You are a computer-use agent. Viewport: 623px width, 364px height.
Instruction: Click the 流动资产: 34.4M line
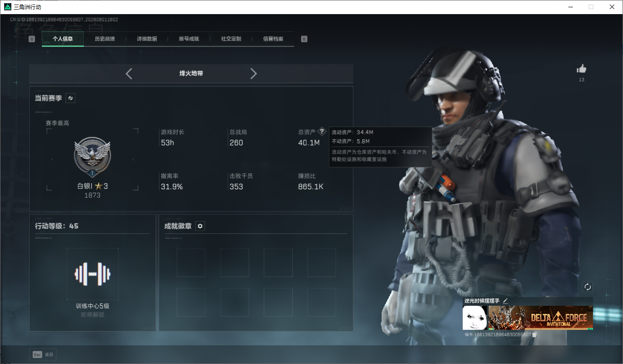click(x=352, y=132)
